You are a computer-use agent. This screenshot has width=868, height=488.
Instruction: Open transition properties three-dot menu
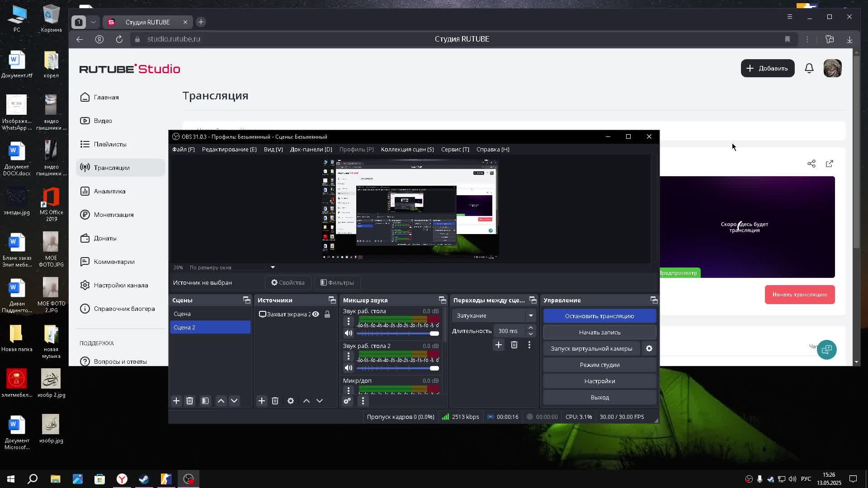(529, 345)
